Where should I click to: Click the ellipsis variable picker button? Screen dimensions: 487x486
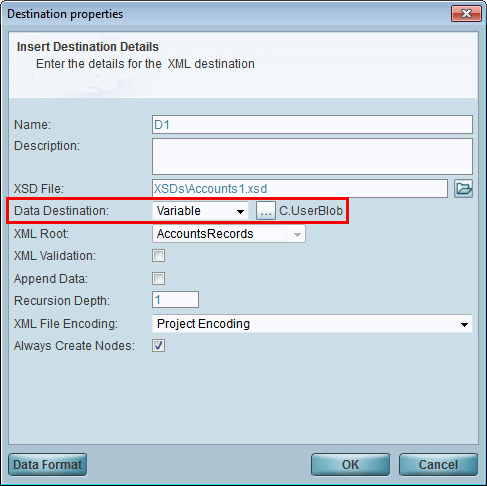point(266,211)
